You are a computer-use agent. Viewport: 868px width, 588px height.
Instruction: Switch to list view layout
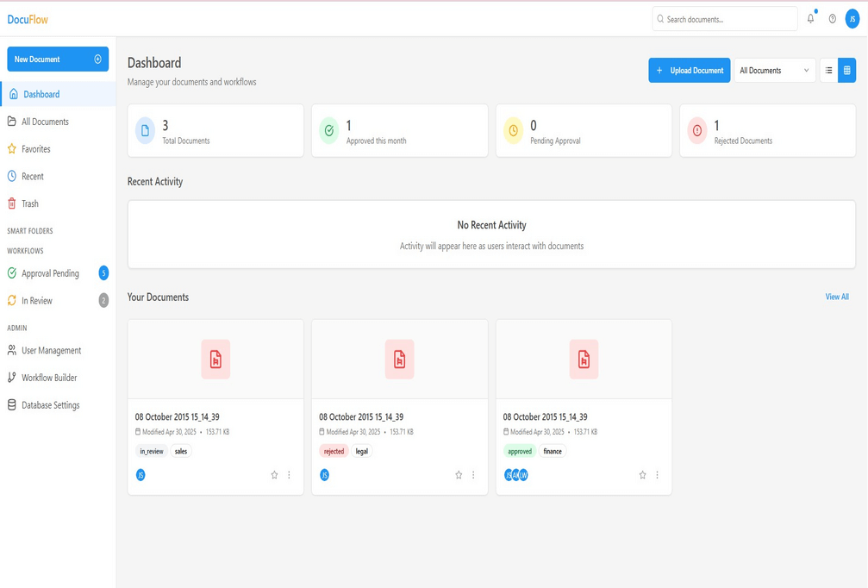(x=828, y=71)
